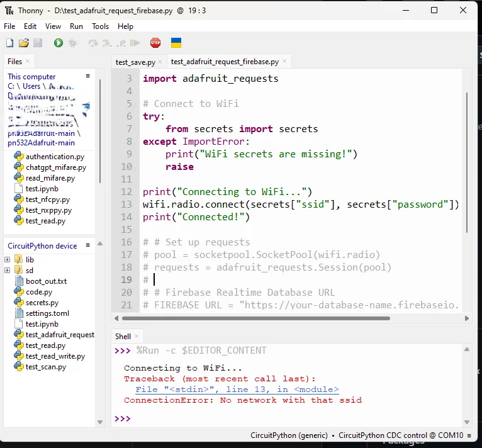Viewport: 482px width, 448px height.
Task: Click the This computer heading link
Action: 31,77
